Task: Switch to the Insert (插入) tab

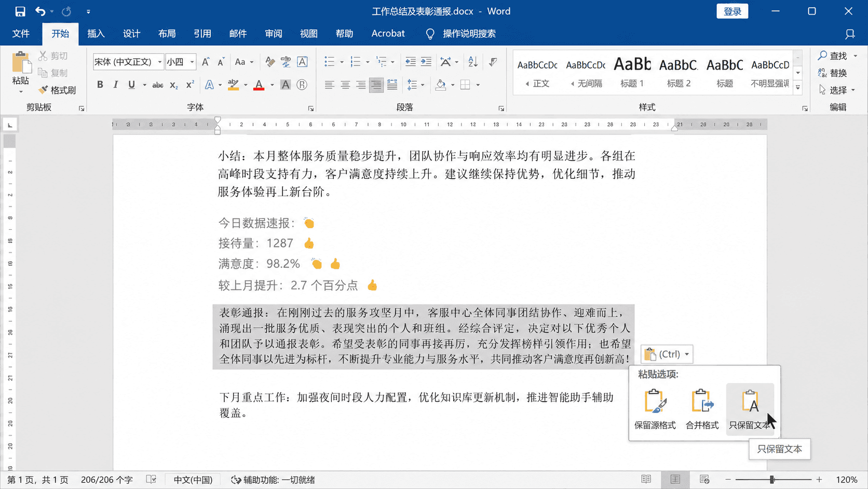Action: (x=96, y=34)
